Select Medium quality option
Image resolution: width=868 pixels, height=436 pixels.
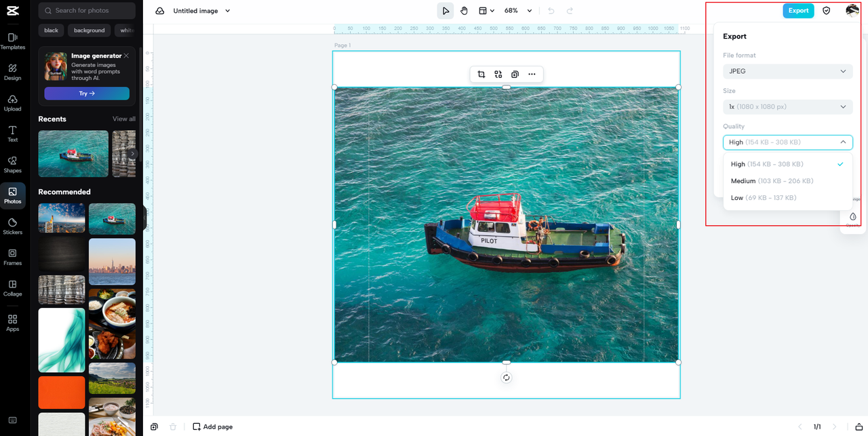pos(787,181)
